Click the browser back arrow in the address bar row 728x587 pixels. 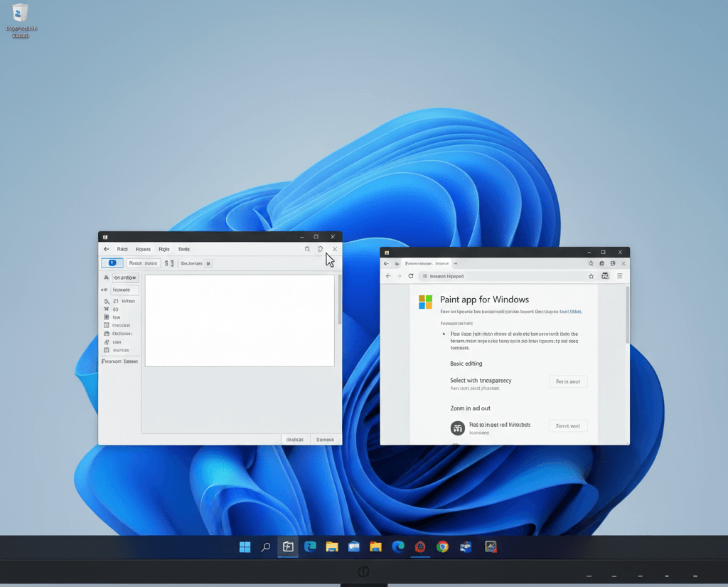click(388, 276)
